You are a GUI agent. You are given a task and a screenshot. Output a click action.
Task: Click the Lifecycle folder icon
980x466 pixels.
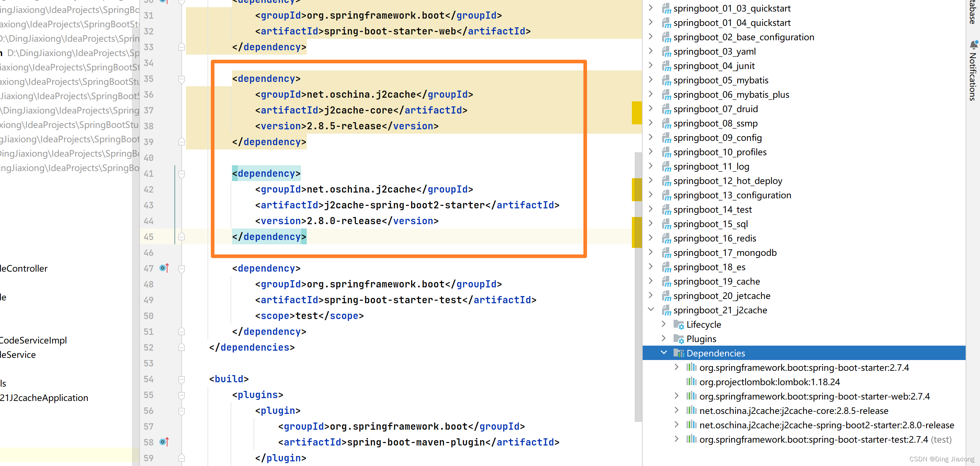pos(679,324)
